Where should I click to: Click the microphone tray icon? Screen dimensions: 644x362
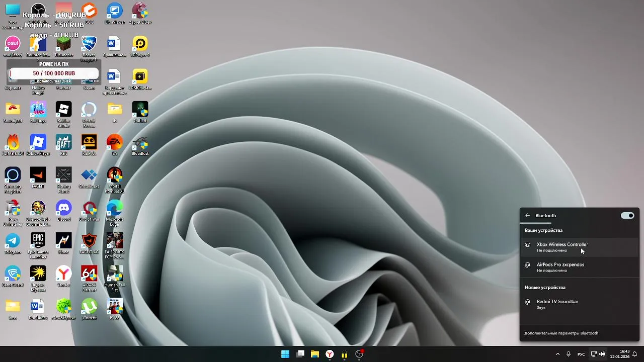click(x=569, y=354)
